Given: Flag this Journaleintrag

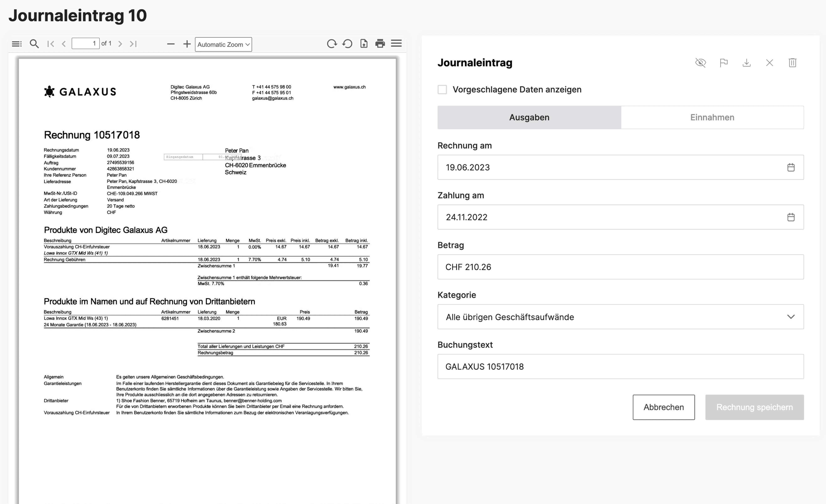Looking at the screenshot, I should tap(723, 63).
